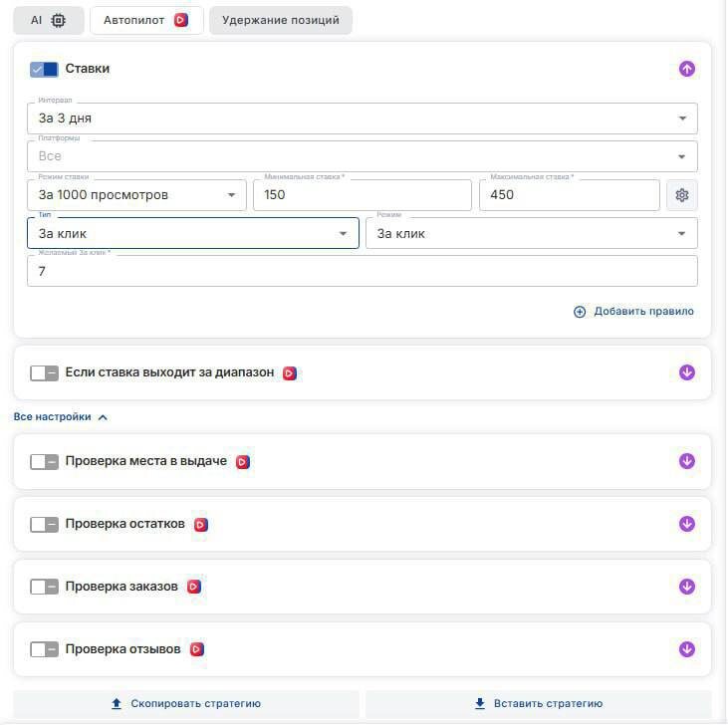Click video icon beside Если ставка выходит за диапазон

[x=289, y=373]
